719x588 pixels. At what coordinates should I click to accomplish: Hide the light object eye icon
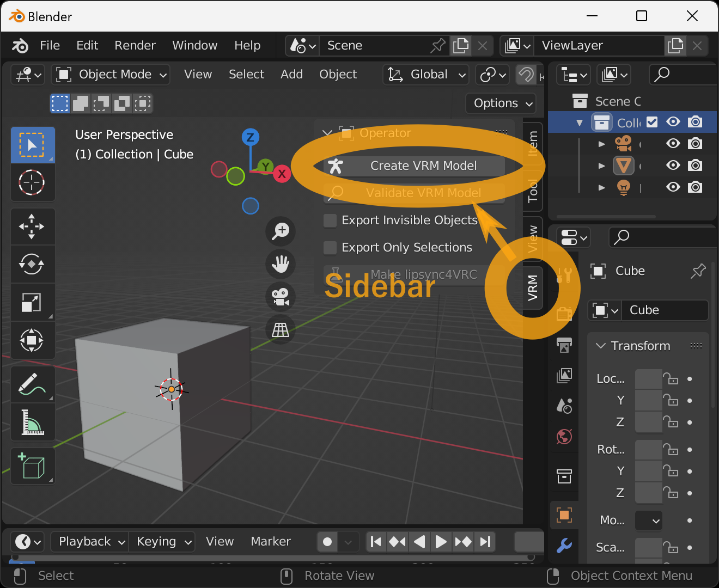click(673, 187)
